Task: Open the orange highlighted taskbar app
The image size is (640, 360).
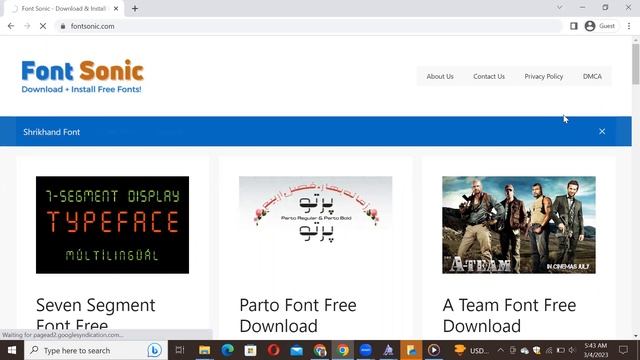Action: (x=411, y=350)
